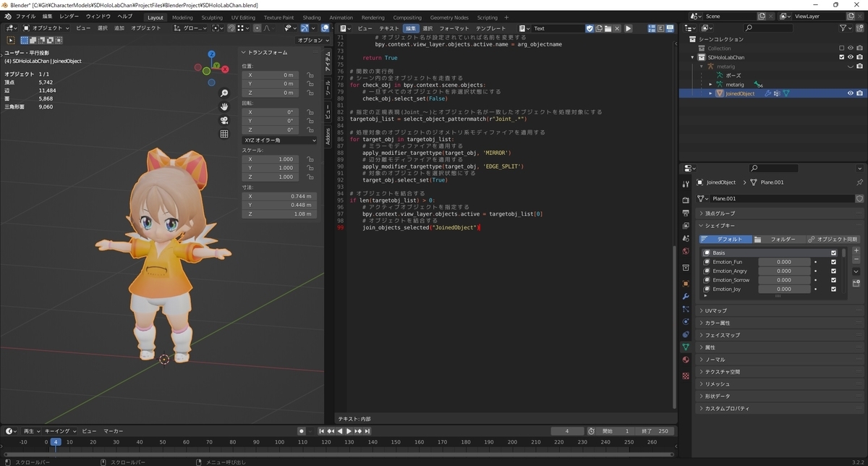
Task: Toggle eye visibility for Collection row
Action: pyautogui.click(x=851, y=48)
